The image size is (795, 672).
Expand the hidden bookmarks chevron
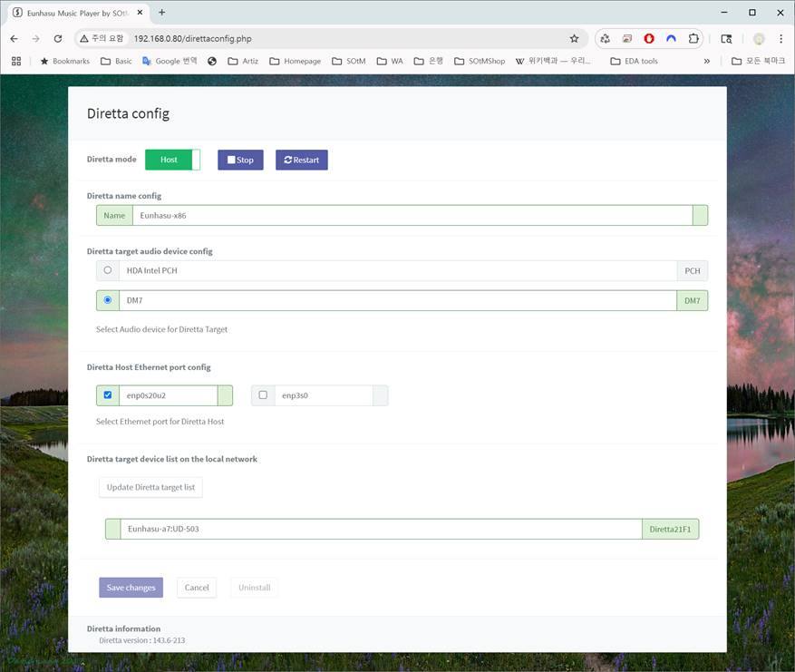click(x=707, y=61)
